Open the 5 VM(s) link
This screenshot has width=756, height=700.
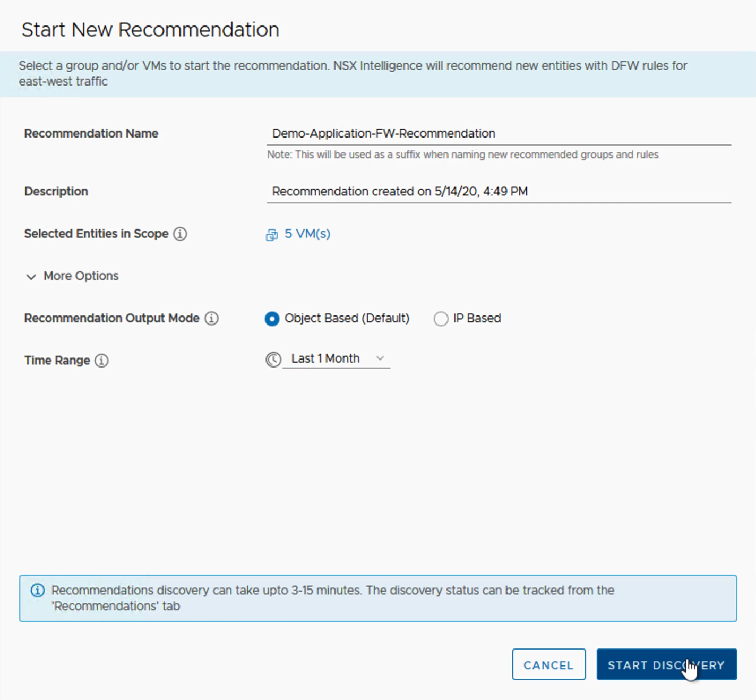click(307, 234)
